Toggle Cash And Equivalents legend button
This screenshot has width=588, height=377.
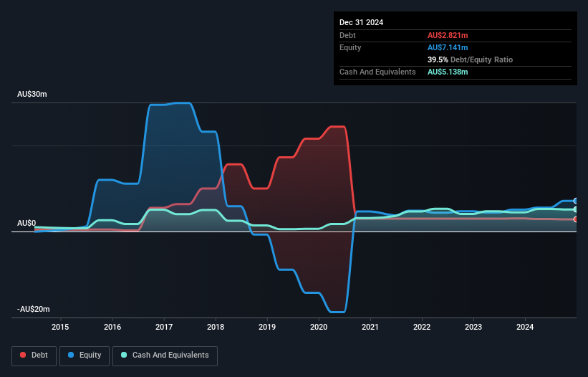pos(165,355)
